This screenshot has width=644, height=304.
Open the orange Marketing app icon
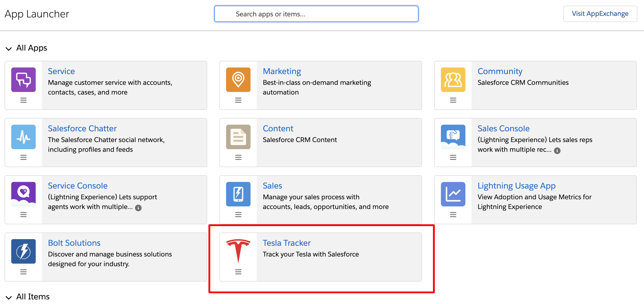coord(238,80)
